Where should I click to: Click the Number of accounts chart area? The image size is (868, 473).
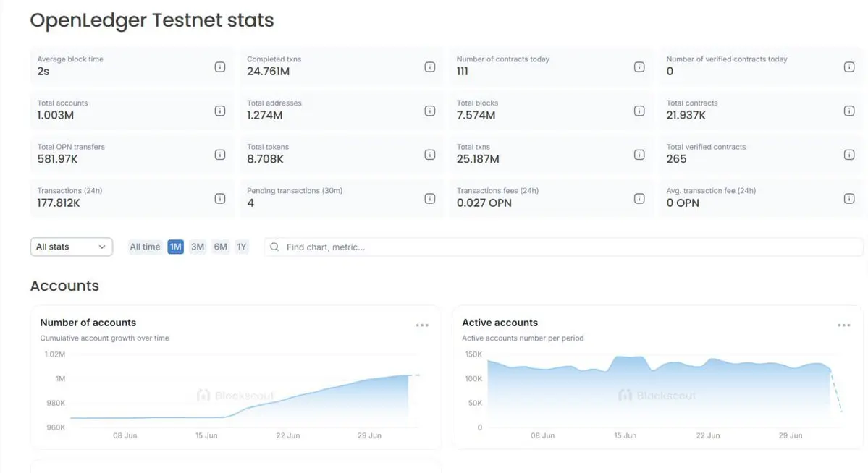coord(243,391)
